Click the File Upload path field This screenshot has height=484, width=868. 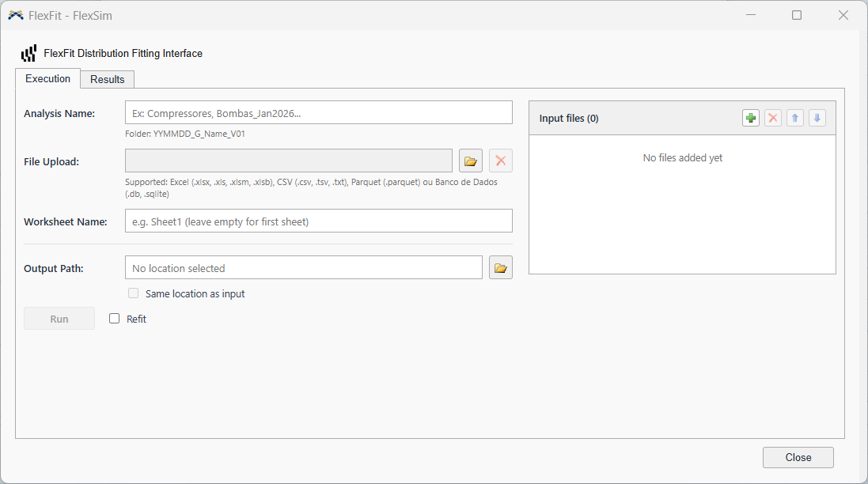(x=289, y=161)
